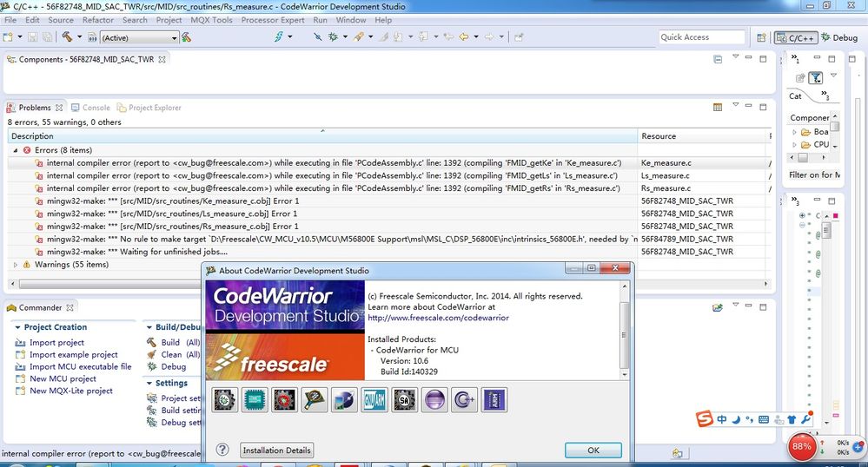868x467 pixels.
Task: Switch to the Debug perspective
Action: (x=840, y=37)
